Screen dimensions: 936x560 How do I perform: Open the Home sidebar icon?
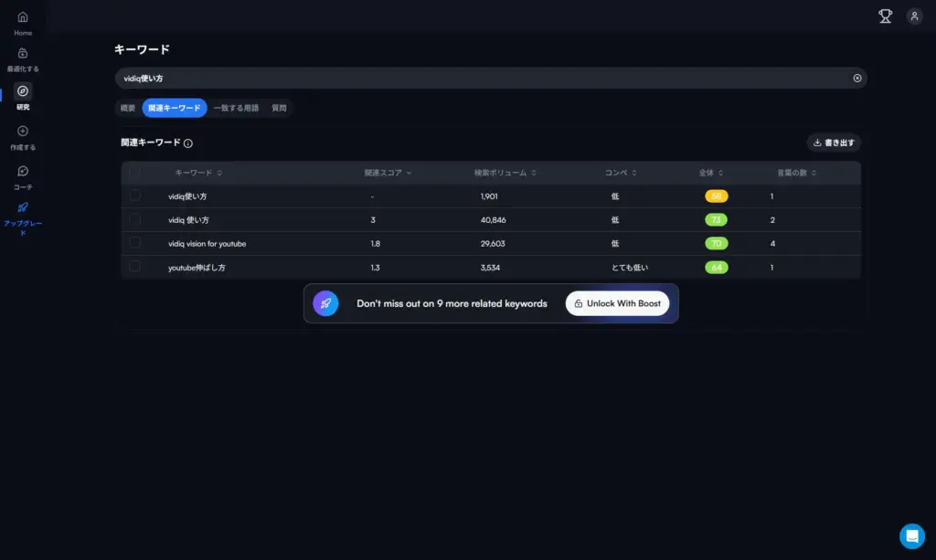tap(23, 17)
